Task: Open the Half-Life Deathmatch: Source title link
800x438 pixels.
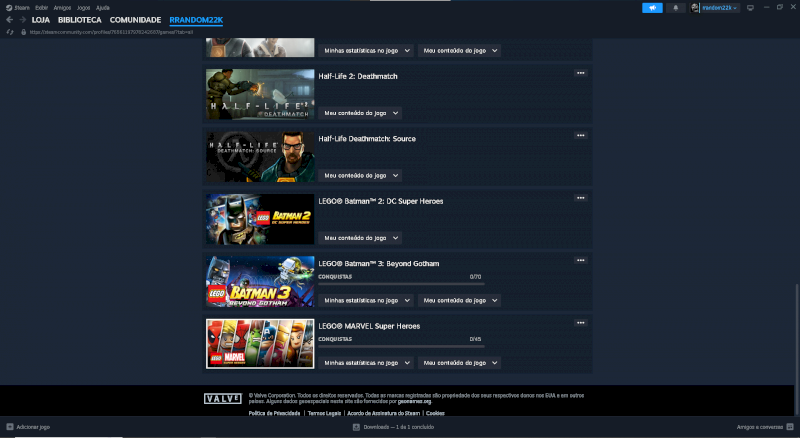Action: [x=367, y=138]
